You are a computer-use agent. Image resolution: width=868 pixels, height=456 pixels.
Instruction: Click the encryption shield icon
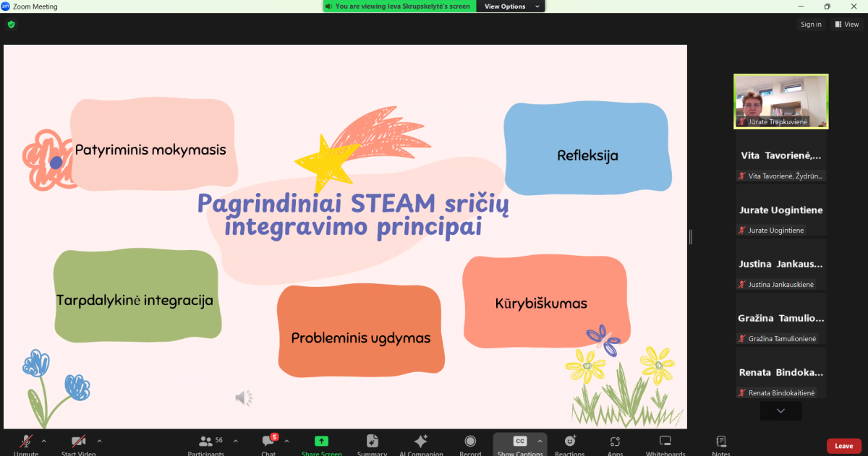coord(11,24)
